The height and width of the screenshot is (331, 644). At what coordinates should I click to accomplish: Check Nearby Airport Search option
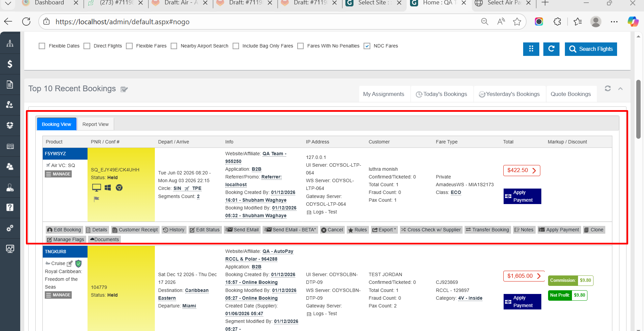tap(174, 46)
